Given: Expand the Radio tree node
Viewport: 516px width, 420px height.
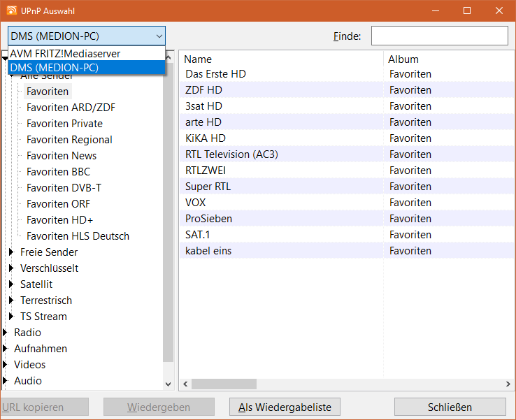Looking at the screenshot, I should click(x=6, y=333).
